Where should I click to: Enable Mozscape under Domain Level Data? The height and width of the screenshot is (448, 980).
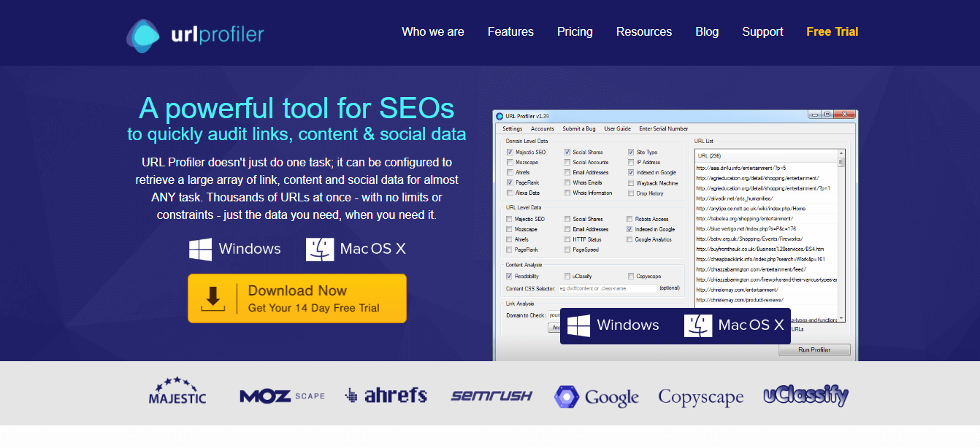[510, 162]
